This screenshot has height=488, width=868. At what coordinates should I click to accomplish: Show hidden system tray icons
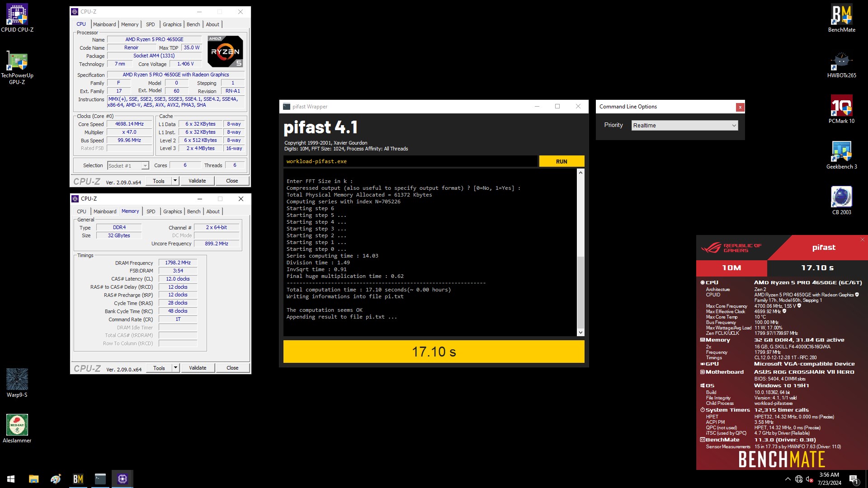coord(788,479)
